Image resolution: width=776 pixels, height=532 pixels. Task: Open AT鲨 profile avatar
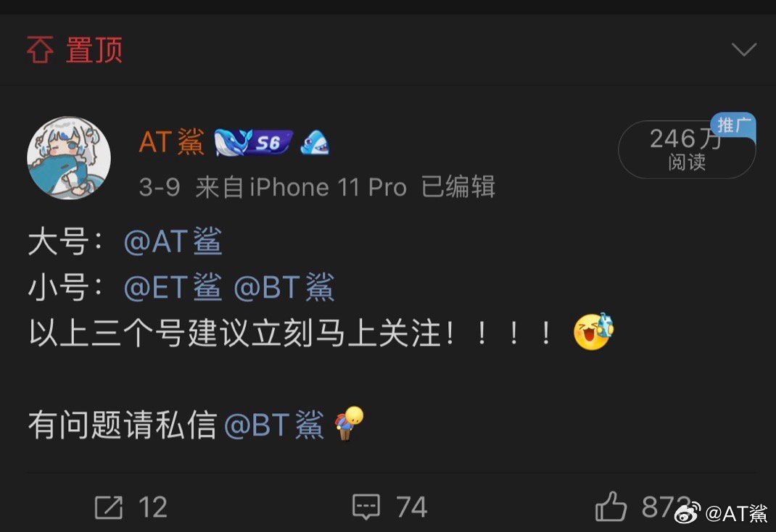pos(69,158)
